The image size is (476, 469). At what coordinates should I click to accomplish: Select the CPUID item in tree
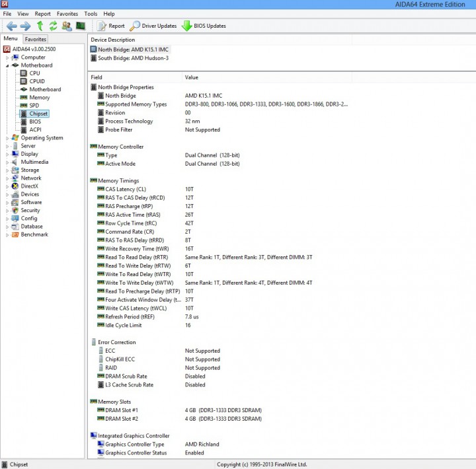(32, 81)
